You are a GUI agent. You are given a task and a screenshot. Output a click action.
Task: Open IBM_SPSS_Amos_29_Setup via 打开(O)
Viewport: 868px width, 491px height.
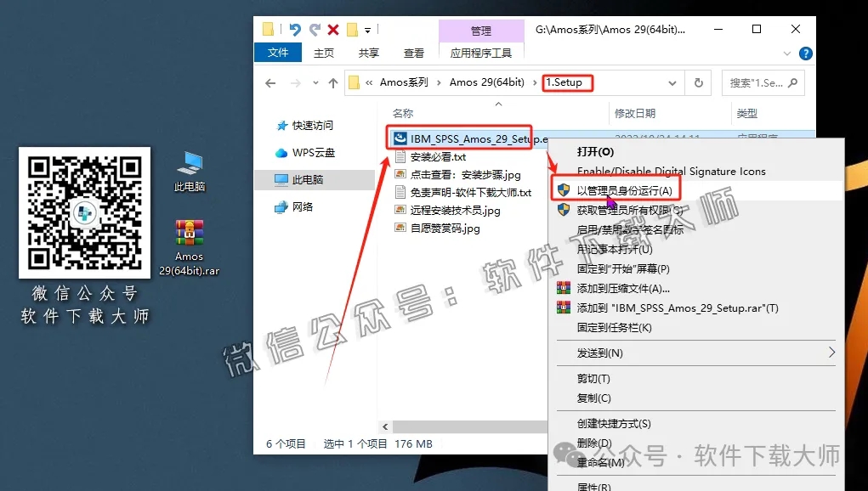[595, 150]
